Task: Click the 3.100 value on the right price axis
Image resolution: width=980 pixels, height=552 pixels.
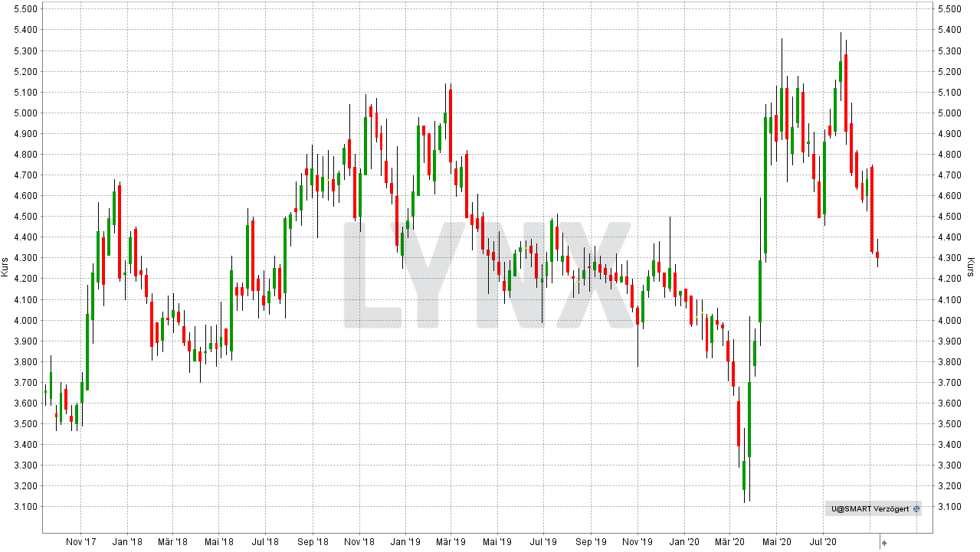Action: coord(949,507)
